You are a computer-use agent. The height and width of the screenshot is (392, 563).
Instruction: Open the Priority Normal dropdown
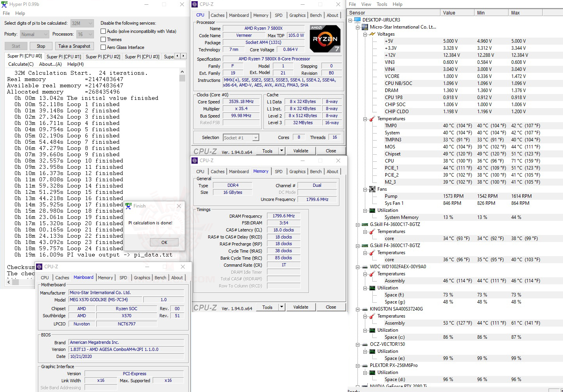pos(34,34)
